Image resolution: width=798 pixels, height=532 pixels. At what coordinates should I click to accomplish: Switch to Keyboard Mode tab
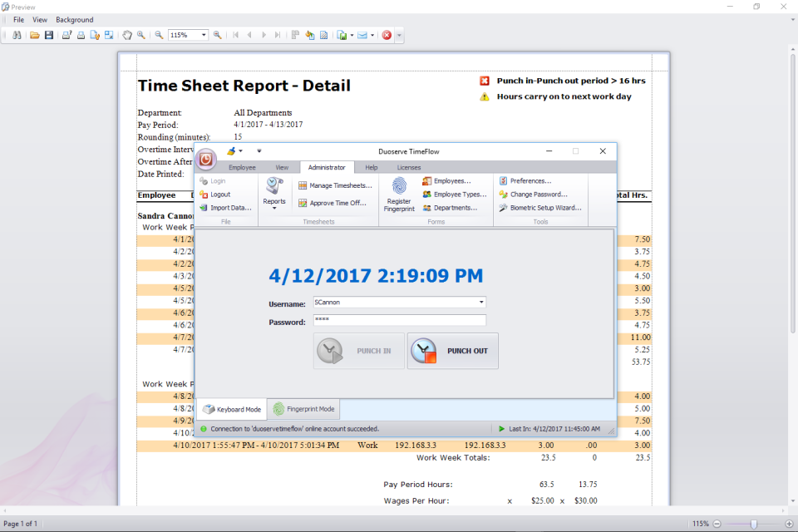[x=232, y=409]
